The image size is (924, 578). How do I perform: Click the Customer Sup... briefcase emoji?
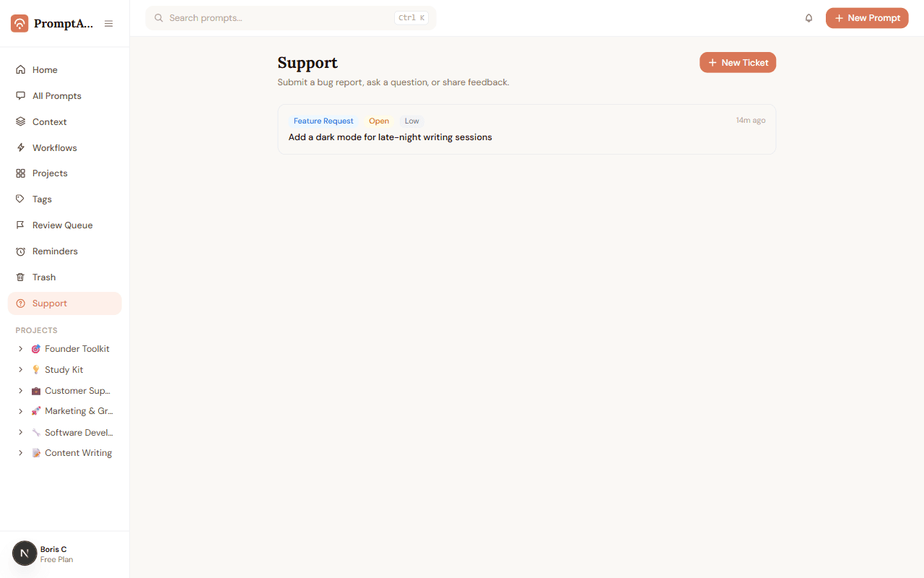click(36, 391)
